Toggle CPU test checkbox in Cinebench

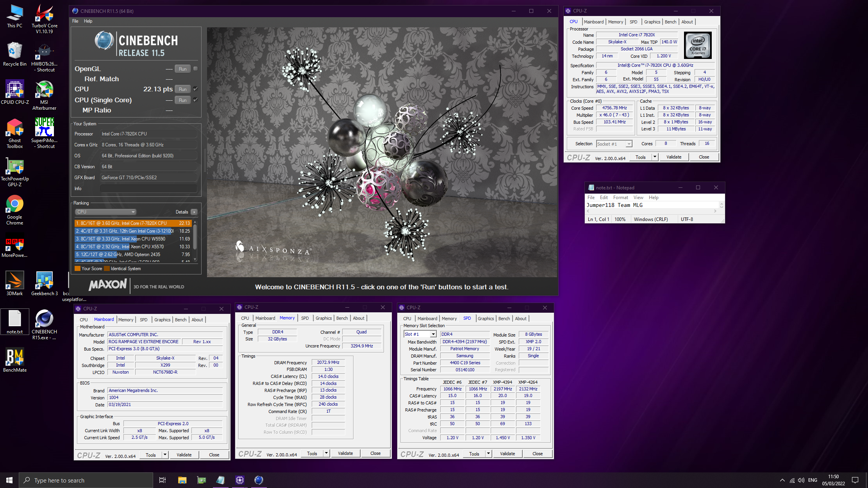[x=196, y=89]
